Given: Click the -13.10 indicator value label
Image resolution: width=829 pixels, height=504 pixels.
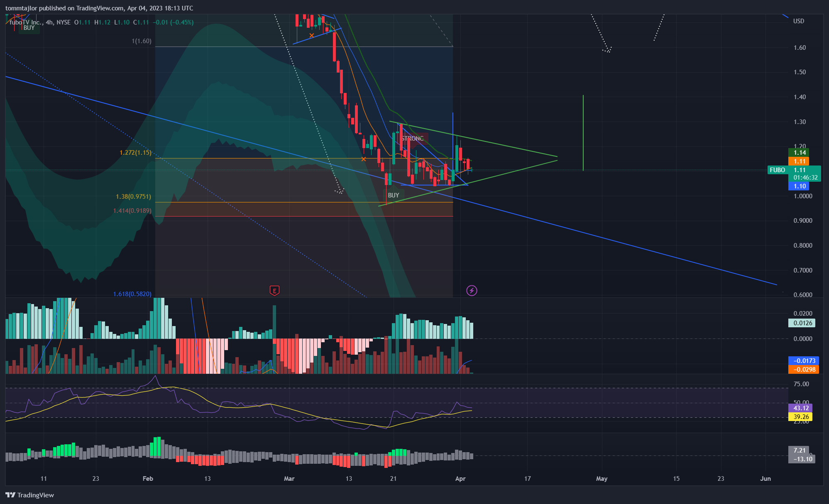Looking at the screenshot, I should coord(802,459).
